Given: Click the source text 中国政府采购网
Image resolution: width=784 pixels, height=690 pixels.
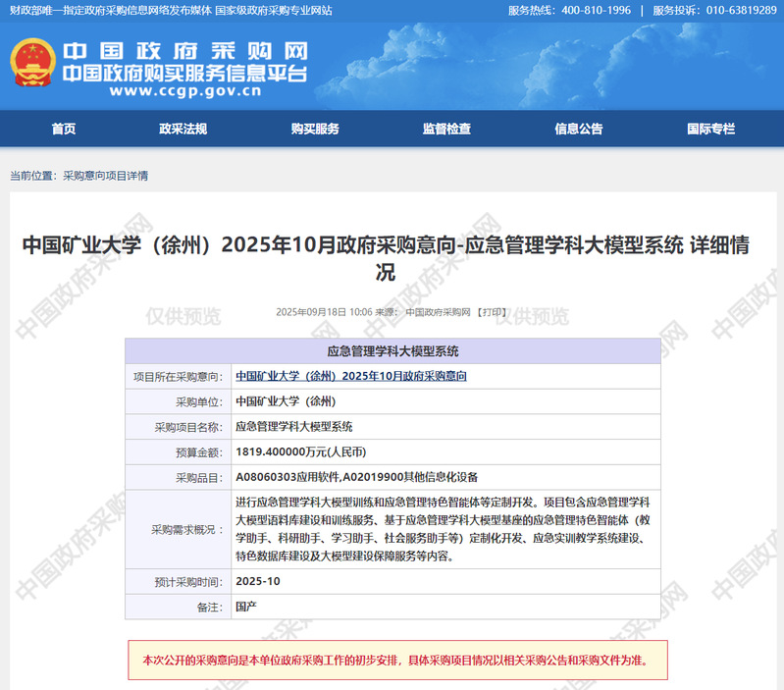Looking at the screenshot, I should (x=438, y=312).
